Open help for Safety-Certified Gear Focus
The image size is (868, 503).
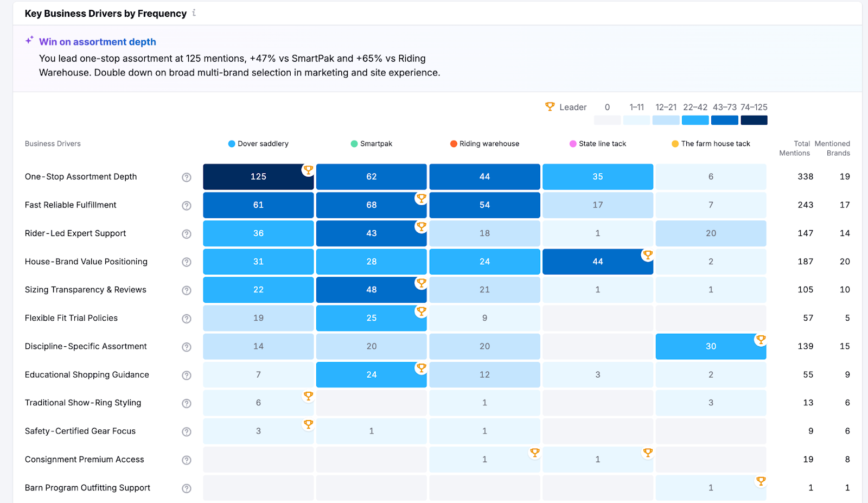[186, 431]
